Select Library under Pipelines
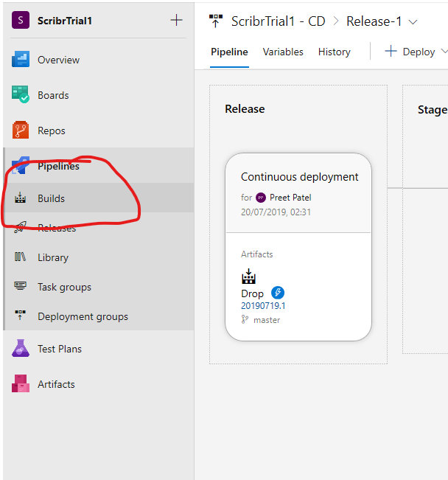Image resolution: width=448 pixels, height=480 pixels. 99,257
